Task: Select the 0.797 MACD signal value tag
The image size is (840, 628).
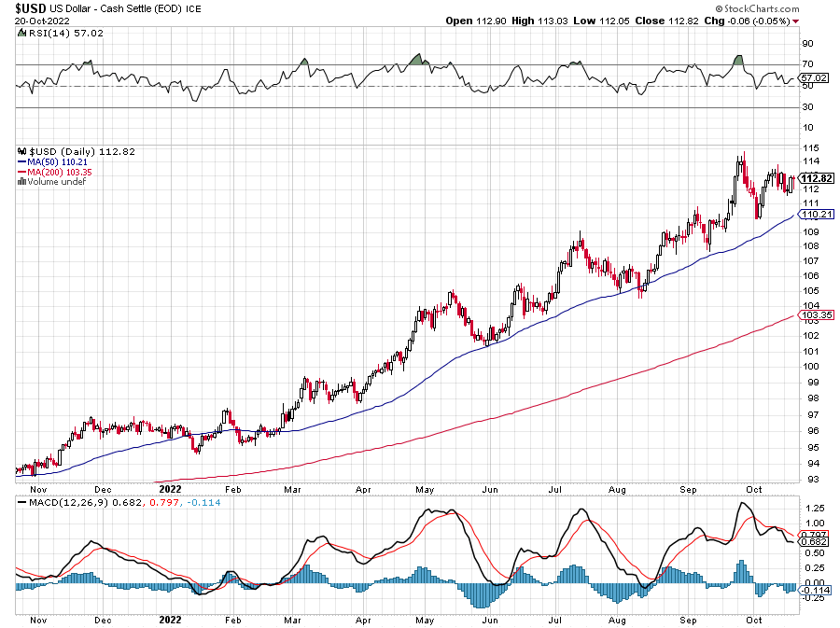Action: 814,535
